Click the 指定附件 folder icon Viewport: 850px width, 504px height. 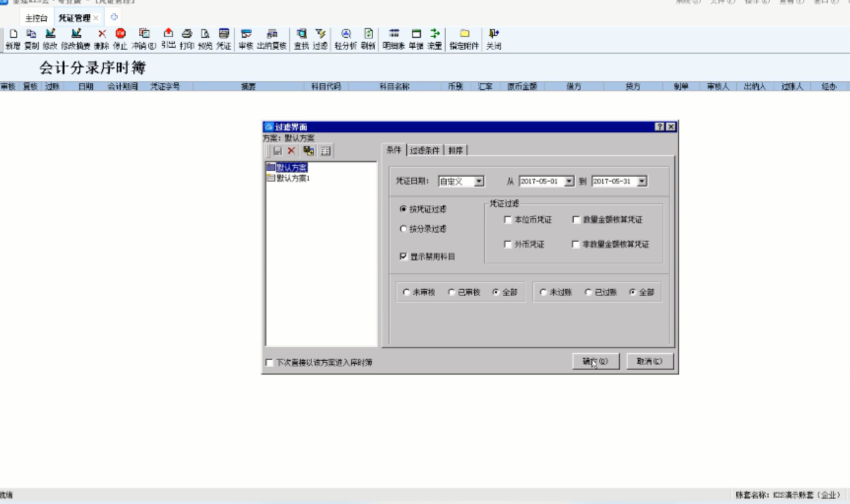(464, 34)
